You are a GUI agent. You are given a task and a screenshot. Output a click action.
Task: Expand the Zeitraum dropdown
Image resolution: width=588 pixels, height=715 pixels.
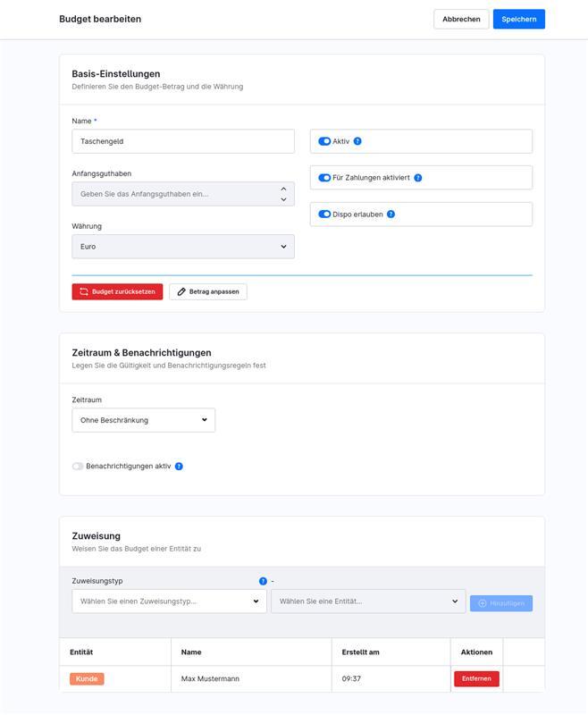click(143, 420)
